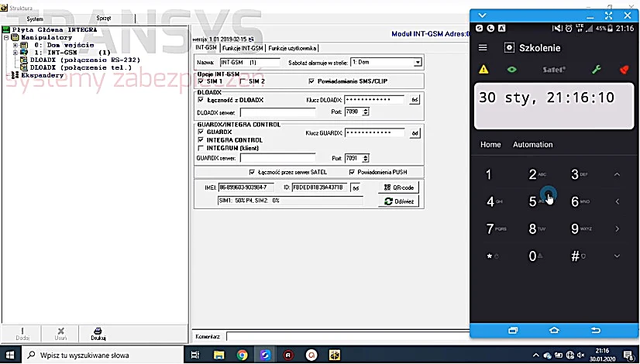Open Automation tab in phone app
The width and height of the screenshot is (640, 364).
click(x=532, y=145)
